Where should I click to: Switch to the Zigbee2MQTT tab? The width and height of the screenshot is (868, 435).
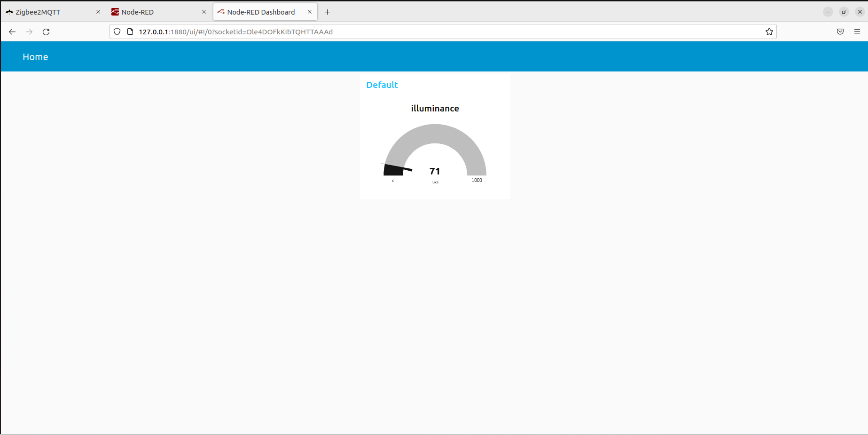[x=54, y=12]
